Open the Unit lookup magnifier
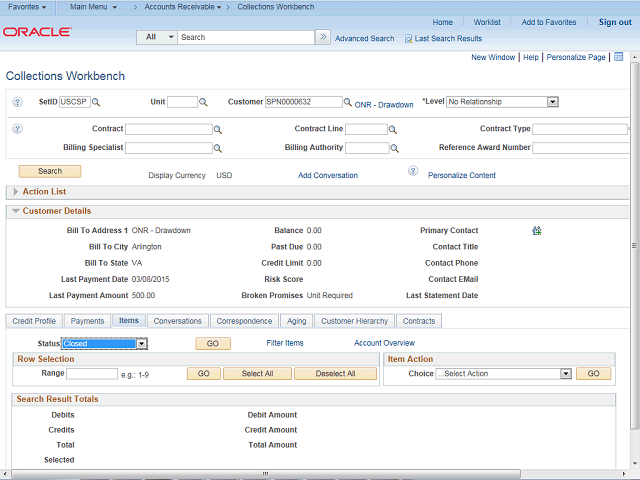This screenshot has height=480, width=640. pos(203,102)
